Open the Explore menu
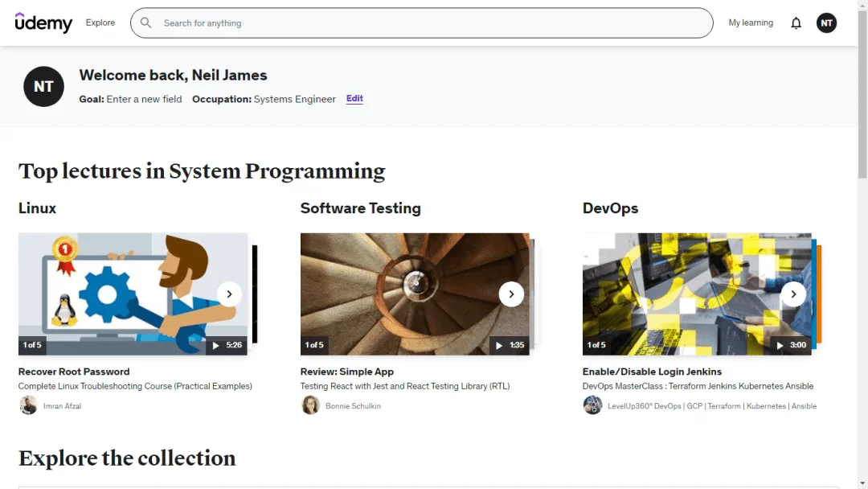The height and width of the screenshot is (489, 868). (x=100, y=23)
